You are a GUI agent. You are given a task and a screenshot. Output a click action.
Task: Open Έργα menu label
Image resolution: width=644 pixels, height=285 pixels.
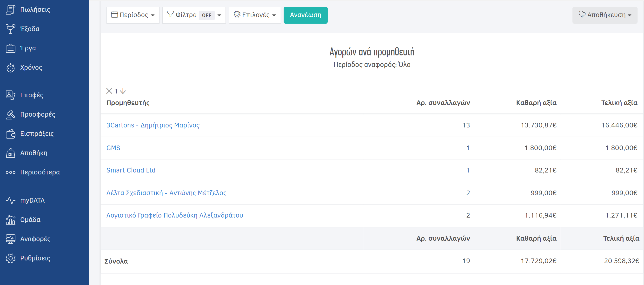pos(28,48)
